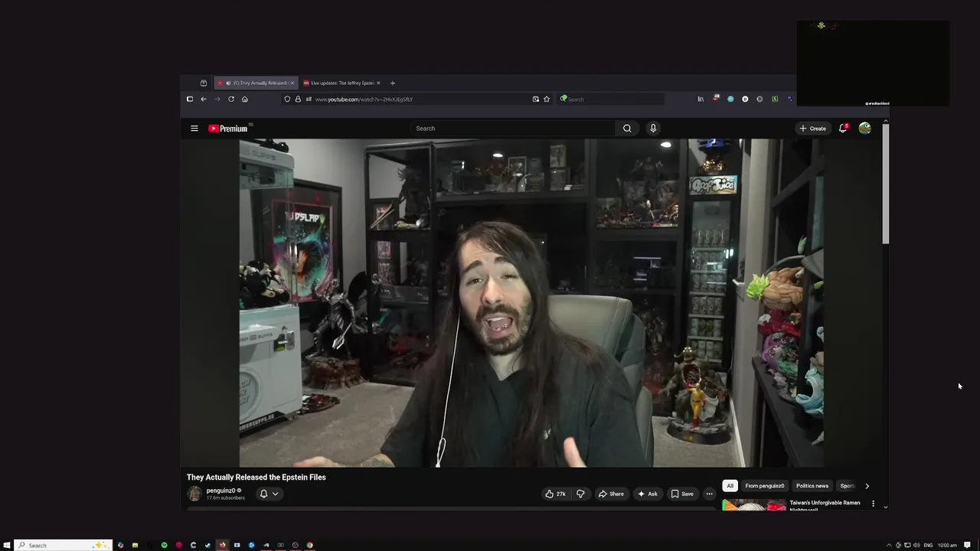Show hidden system tray icons chevron

889,545
